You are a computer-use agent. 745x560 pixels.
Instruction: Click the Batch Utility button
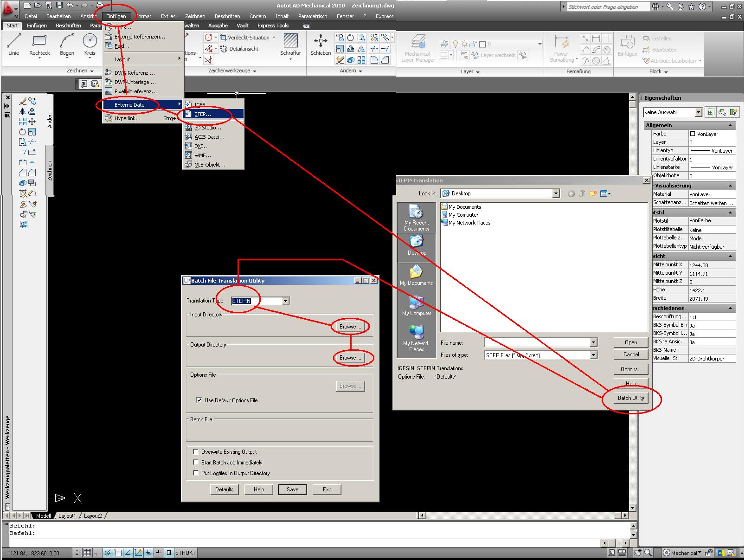point(630,398)
